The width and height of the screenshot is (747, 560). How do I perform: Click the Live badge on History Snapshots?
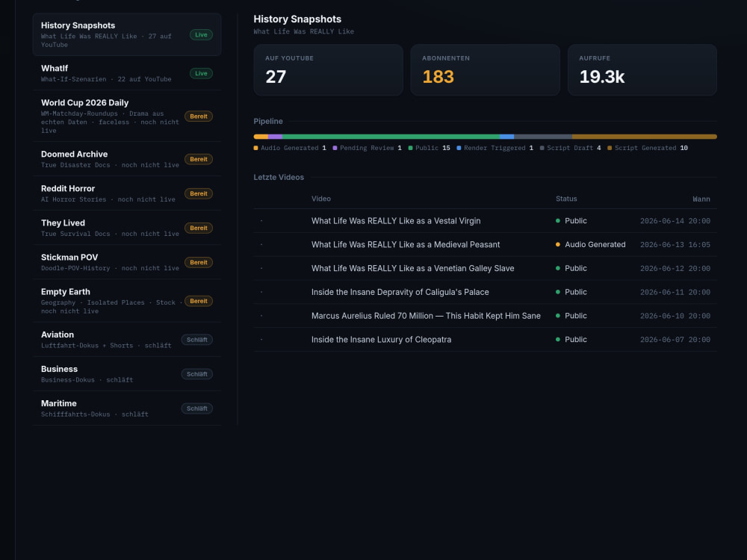point(201,35)
